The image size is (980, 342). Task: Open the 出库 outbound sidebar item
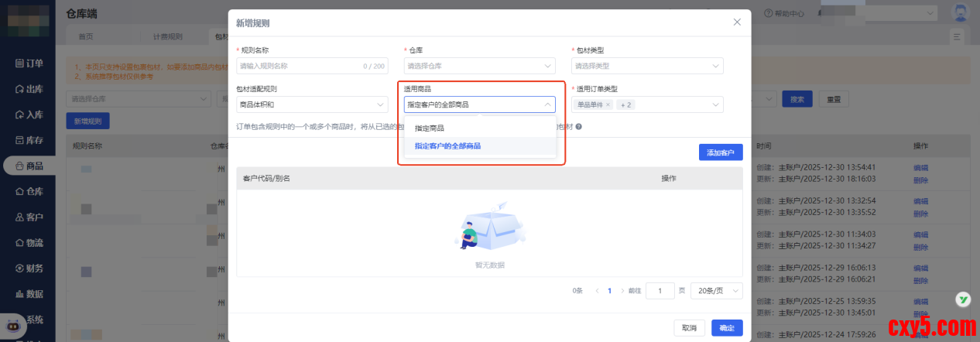point(29,89)
